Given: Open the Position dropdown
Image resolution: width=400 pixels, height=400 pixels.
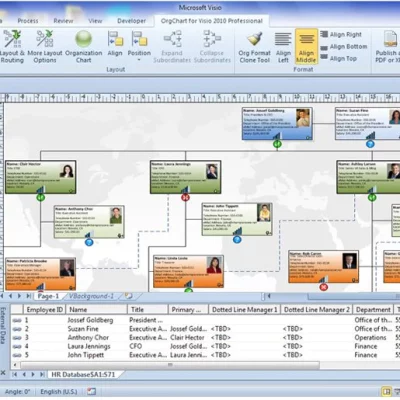Looking at the screenshot, I should pos(139,46).
